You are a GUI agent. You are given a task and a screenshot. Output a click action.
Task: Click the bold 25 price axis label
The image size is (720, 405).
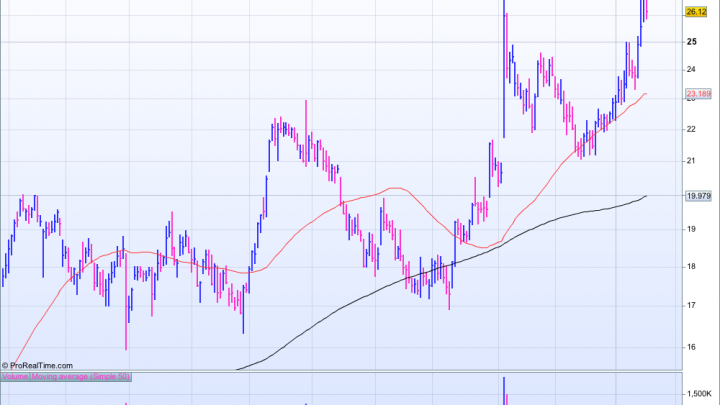pyautogui.click(x=692, y=42)
